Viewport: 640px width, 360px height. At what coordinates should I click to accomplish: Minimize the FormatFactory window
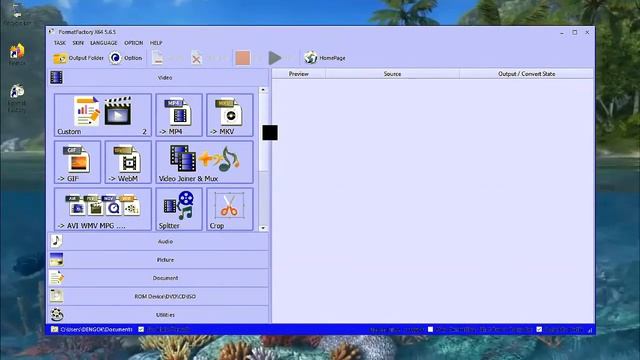tap(562, 32)
